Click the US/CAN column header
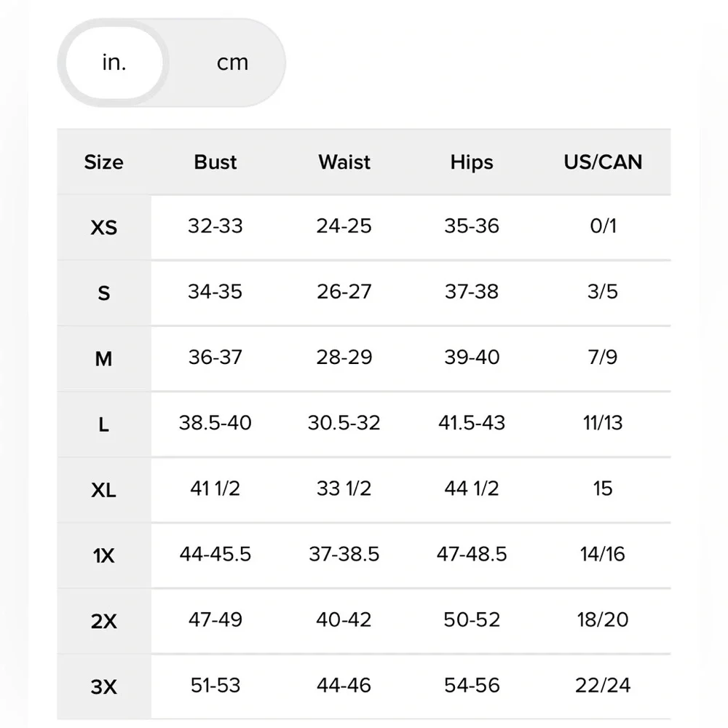 point(603,162)
